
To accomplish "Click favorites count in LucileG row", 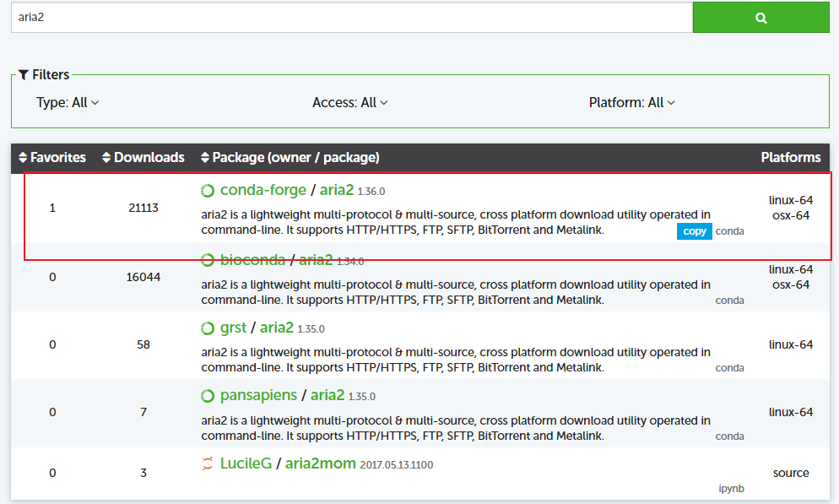I will pos(52,473).
